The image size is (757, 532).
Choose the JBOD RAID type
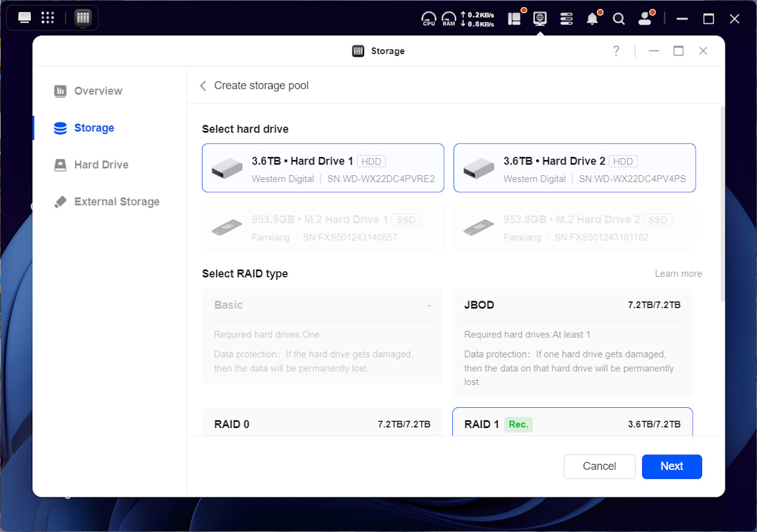point(572,342)
